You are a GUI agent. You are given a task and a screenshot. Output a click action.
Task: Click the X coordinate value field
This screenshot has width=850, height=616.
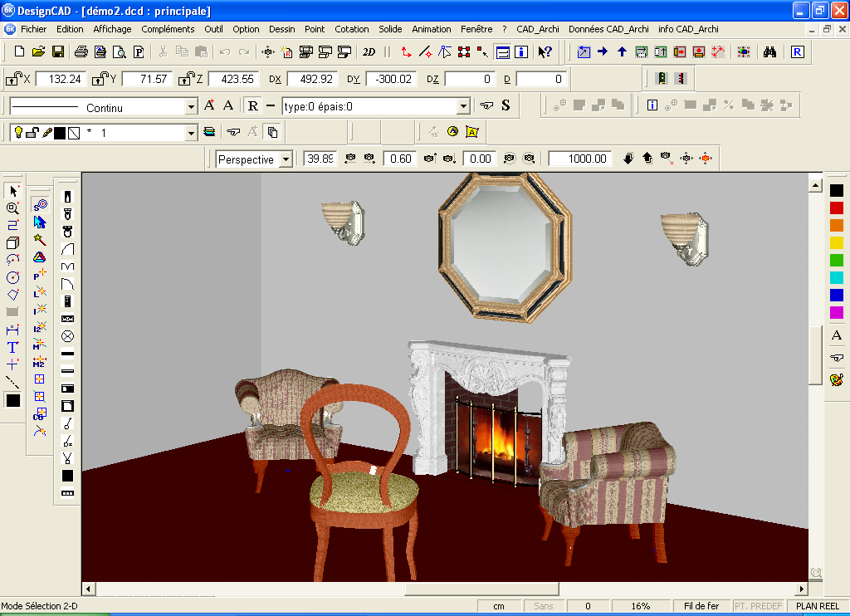(x=60, y=79)
